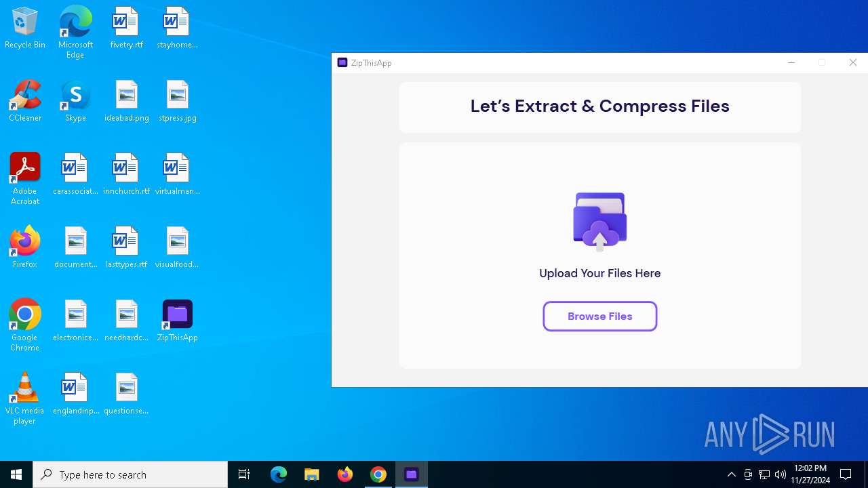Open the taskbar clock and date
The width and height of the screenshot is (868, 488).
(810, 474)
